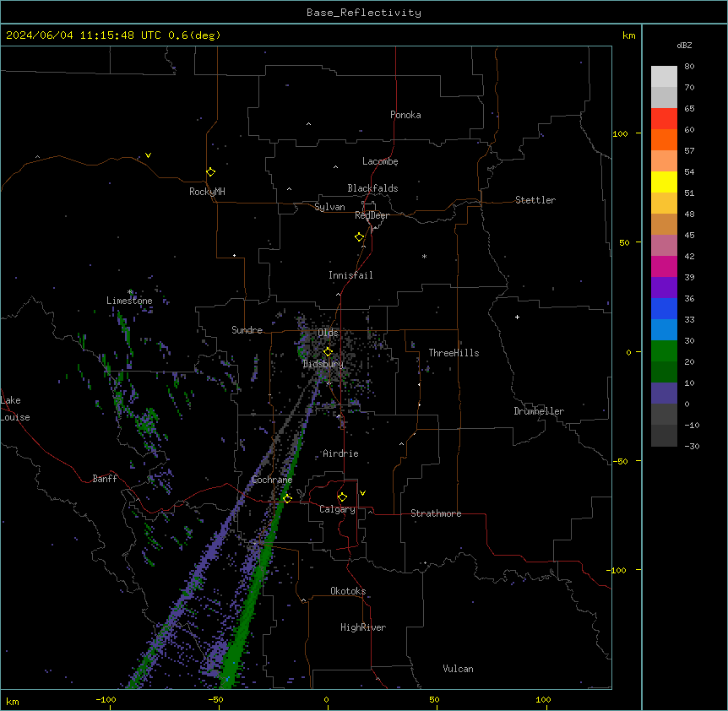
Task: Click the Lake Louise label
Action: click(15, 409)
